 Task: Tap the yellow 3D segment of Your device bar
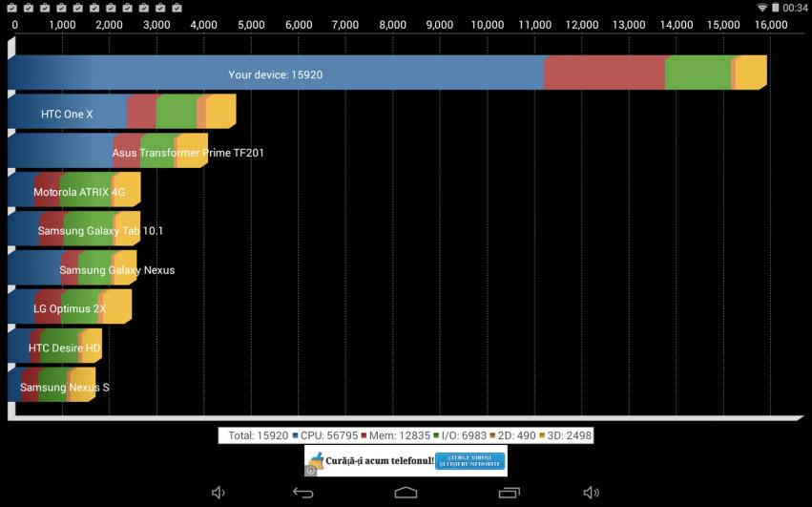pos(751,73)
